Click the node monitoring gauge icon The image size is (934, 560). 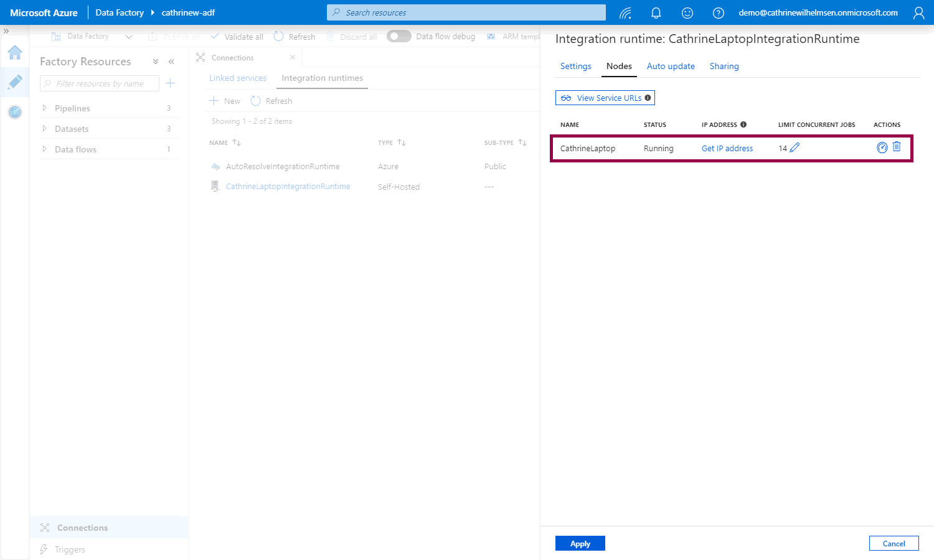tap(882, 147)
